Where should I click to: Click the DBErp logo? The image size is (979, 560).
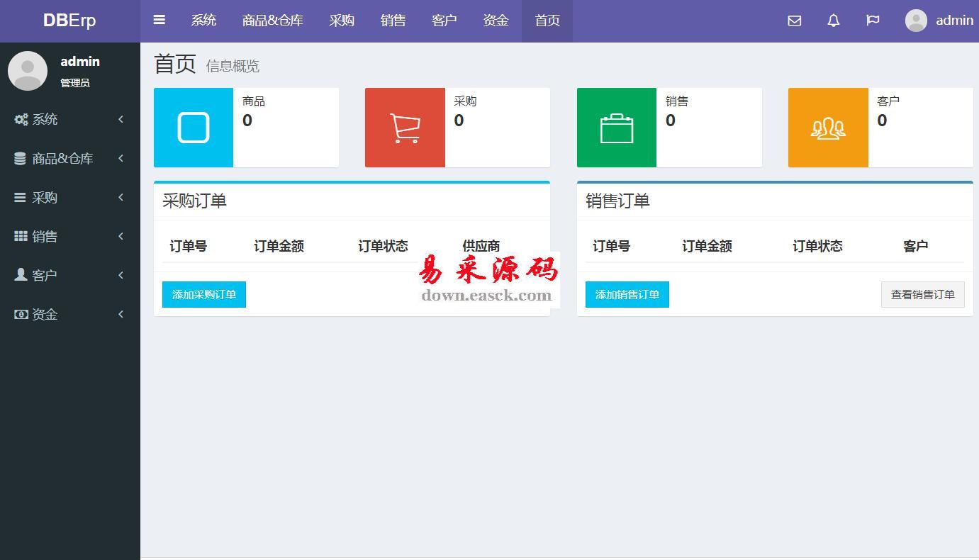pos(69,21)
